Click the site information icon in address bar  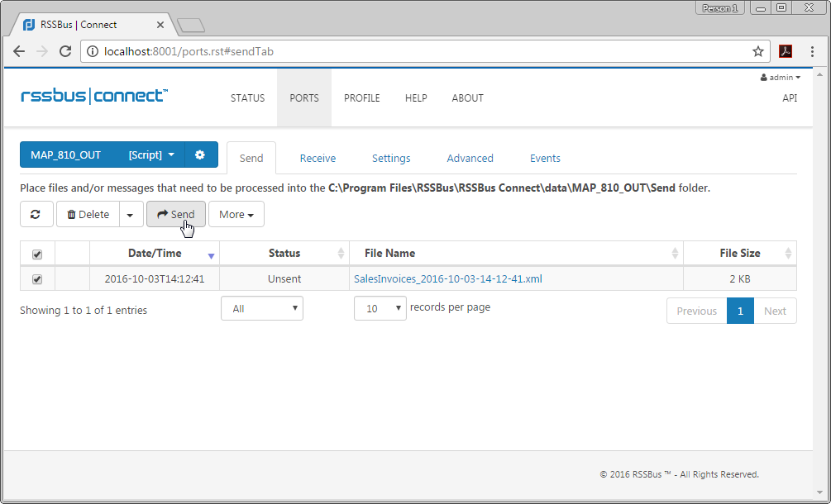pos(93,51)
